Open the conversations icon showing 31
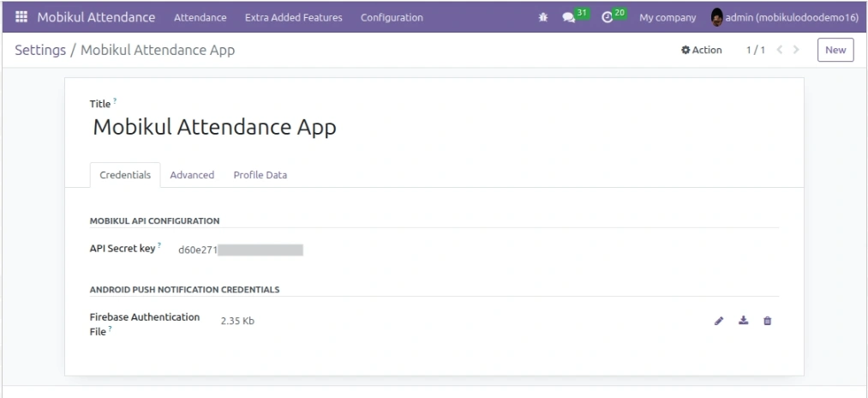Image resolution: width=868 pixels, height=398 pixels. (x=568, y=18)
